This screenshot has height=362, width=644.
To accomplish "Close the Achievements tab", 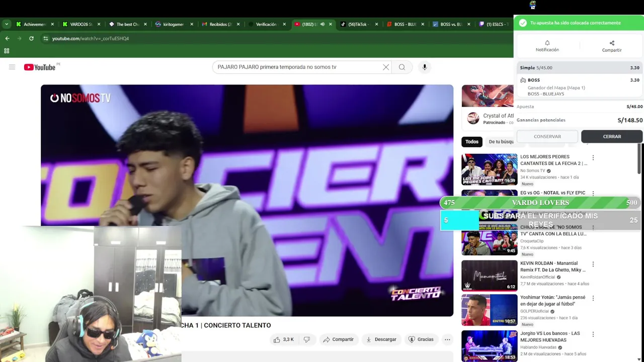I will pyautogui.click(x=52, y=24).
